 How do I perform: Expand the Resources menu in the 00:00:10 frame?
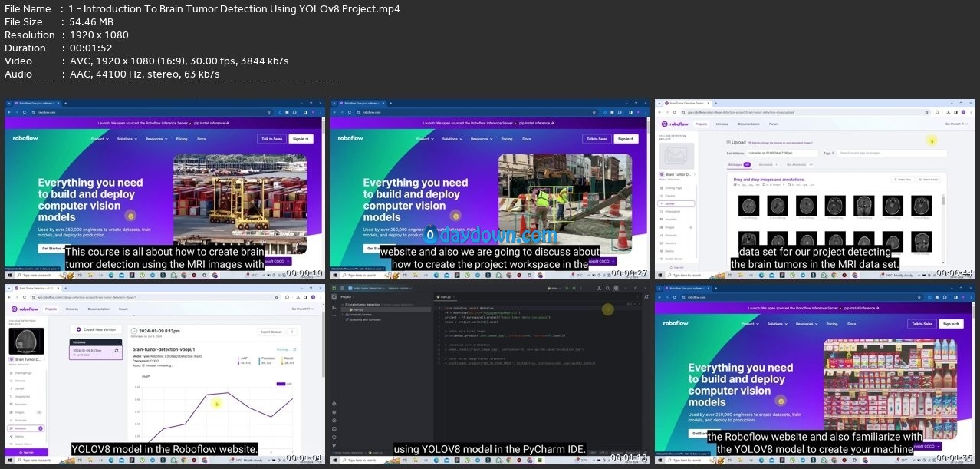tap(156, 139)
